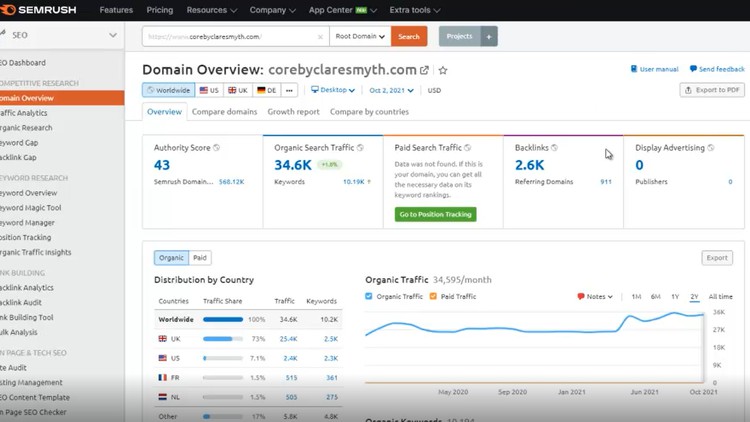Click the UK traffic share bar

click(x=223, y=339)
